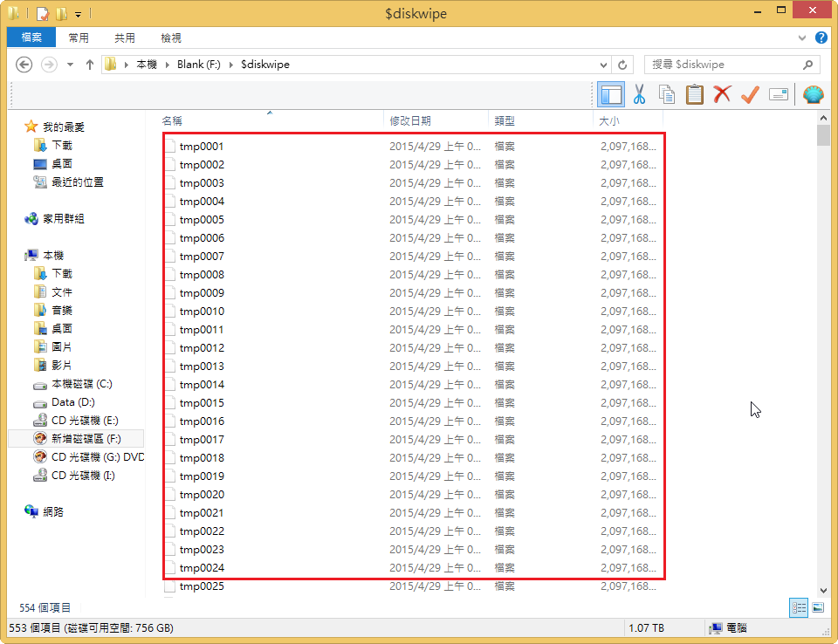Image resolution: width=838 pixels, height=644 pixels.
Task: Open the 檢視 view ribbon tab
Action: pos(171,38)
